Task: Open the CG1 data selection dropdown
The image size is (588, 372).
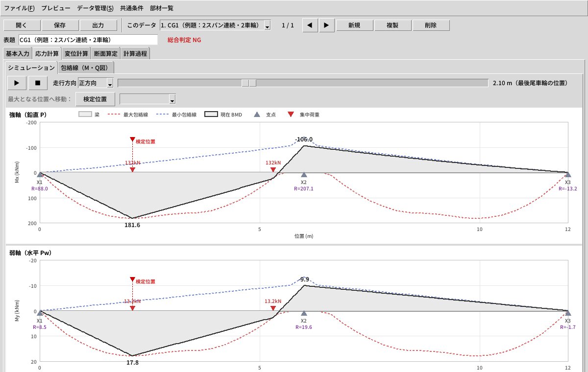Action: click(x=215, y=25)
